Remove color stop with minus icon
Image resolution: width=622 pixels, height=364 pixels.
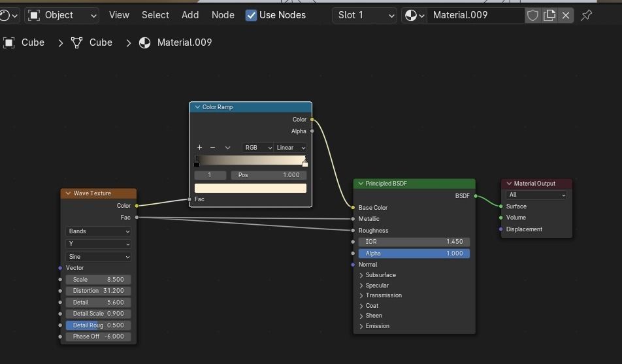click(212, 147)
